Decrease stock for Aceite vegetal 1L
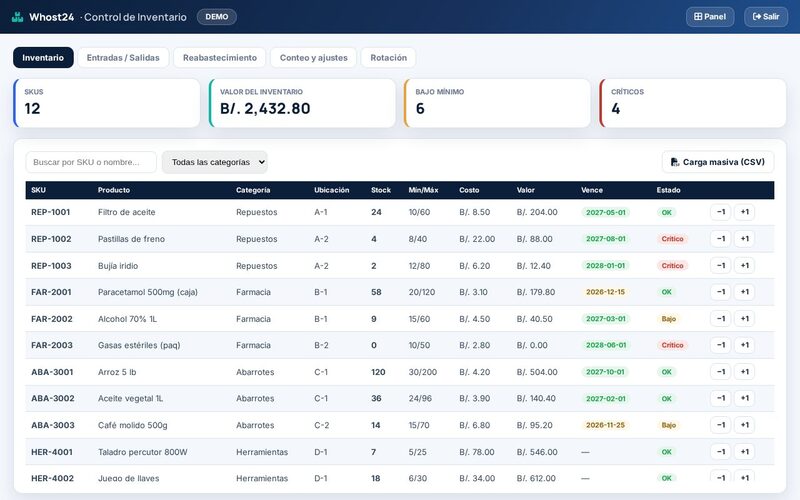The image size is (800, 500). (720, 398)
